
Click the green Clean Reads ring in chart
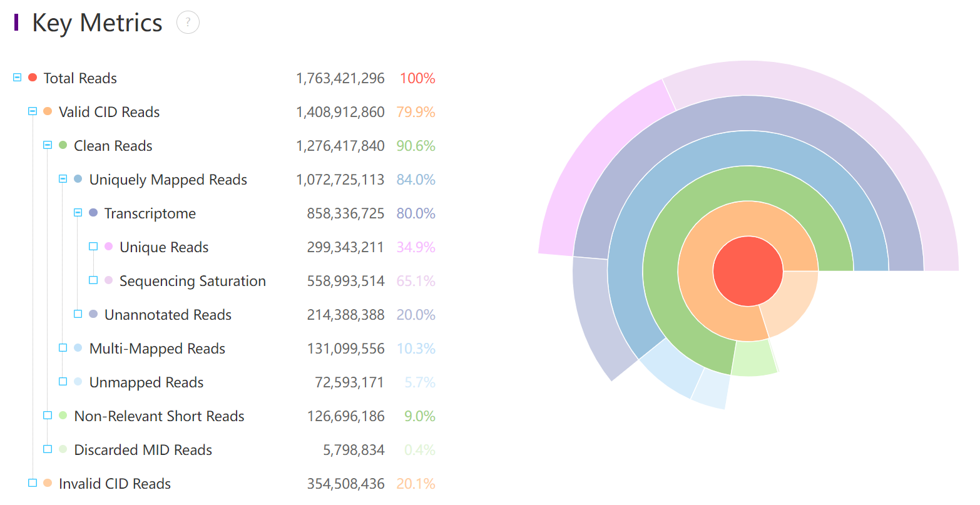click(748, 183)
